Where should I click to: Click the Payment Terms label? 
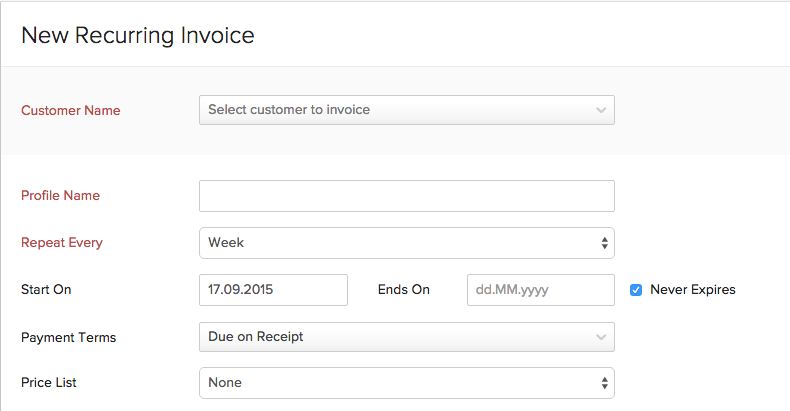(x=68, y=337)
